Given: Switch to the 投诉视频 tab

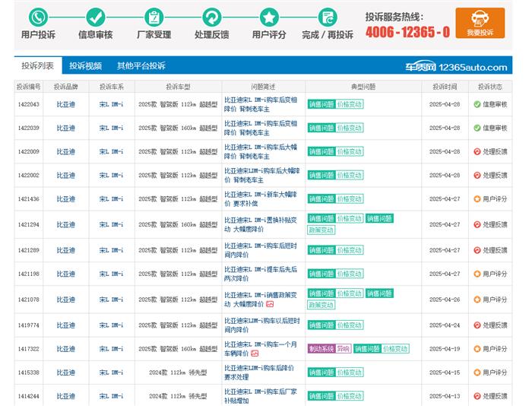Looking at the screenshot, I should pyautogui.click(x=85, y=65).
